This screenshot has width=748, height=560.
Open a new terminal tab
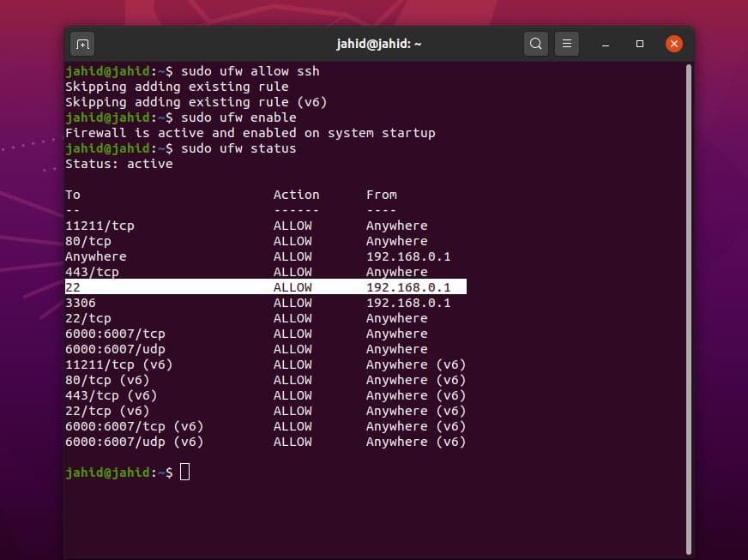click(83, 44)
